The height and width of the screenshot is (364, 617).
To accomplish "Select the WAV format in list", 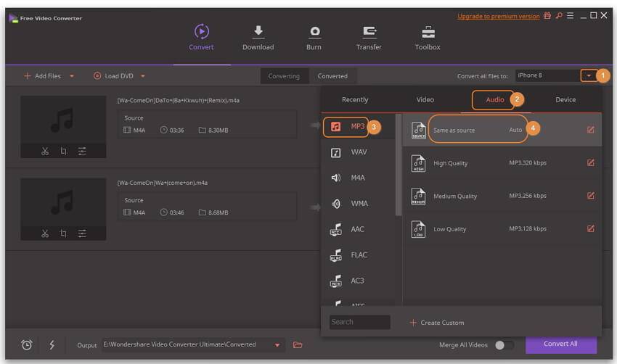I will coord(359,152).
